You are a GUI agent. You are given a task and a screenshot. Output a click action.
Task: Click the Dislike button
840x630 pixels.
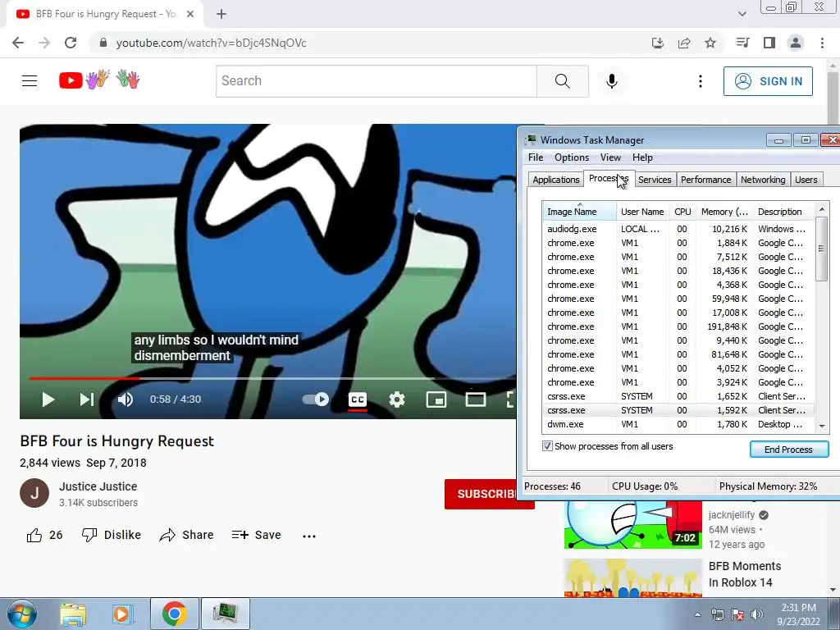click(112, 535)
